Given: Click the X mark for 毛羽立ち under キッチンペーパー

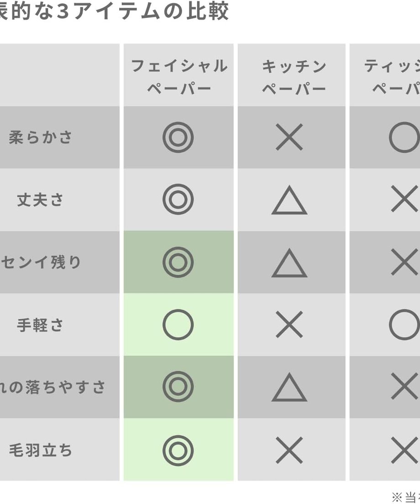Looking at the screenshot, I should click(289, 450).
